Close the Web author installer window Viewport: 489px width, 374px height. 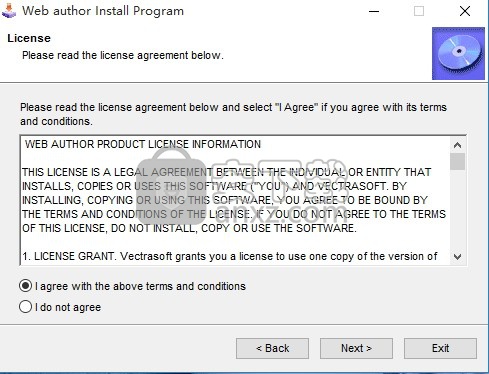click(x=465, y=11)
